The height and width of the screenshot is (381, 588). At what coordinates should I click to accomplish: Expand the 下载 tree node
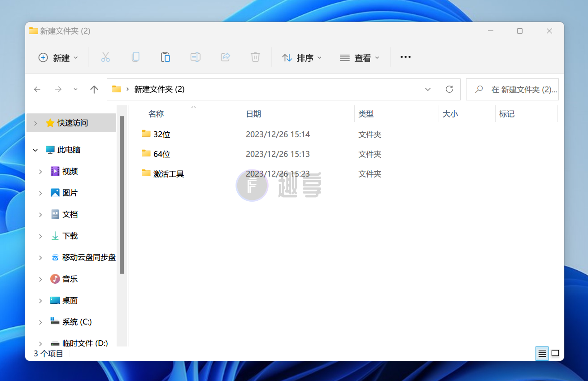tap(40, 236)
